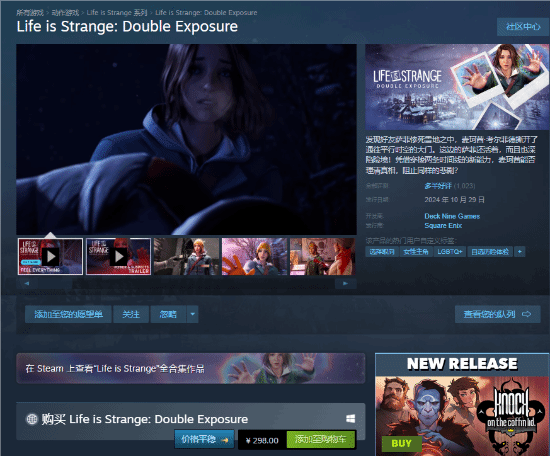Click the Ignore (忽略) button
550x456 pixels.
tap(168, 314)
